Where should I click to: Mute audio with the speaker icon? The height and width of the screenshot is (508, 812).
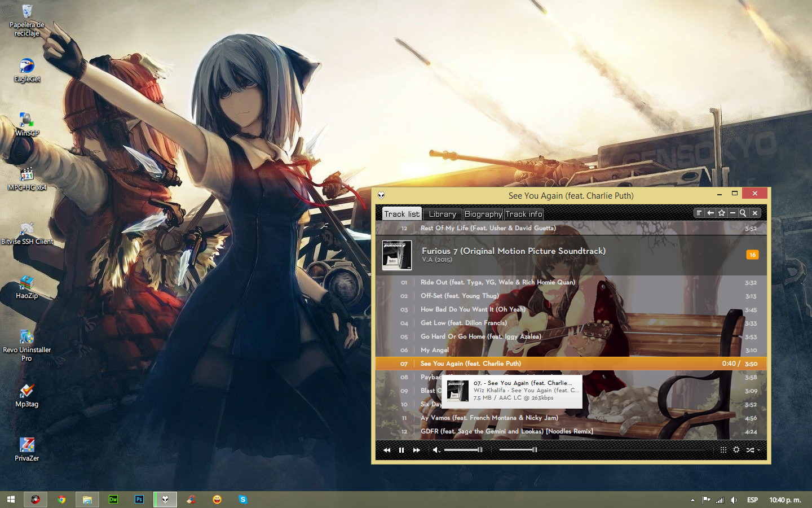click(436, 450)
